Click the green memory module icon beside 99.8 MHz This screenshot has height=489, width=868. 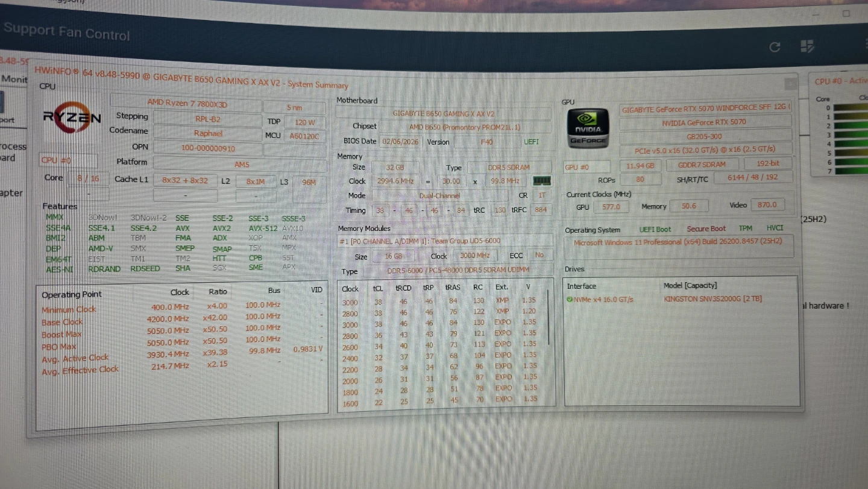[x=541, y=180]
